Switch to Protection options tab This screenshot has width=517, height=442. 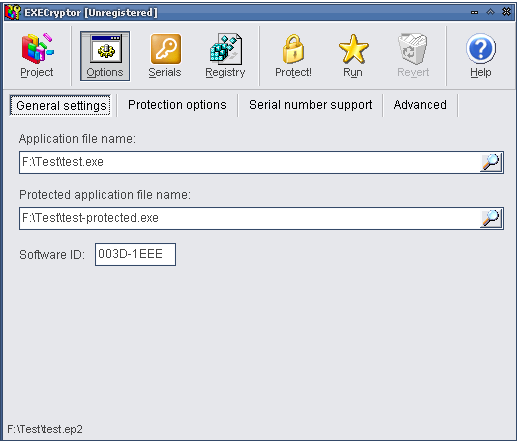point(177,105)
